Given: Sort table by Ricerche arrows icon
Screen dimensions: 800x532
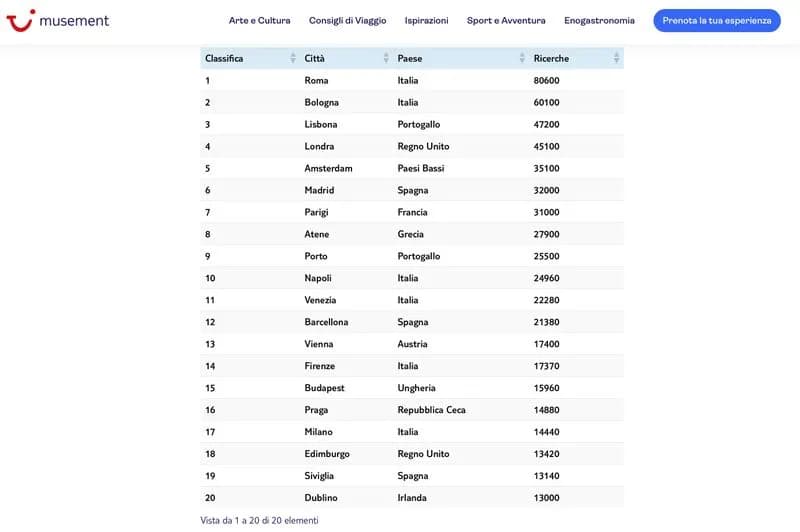Looking at the screenshot, I should pos(617,58).
